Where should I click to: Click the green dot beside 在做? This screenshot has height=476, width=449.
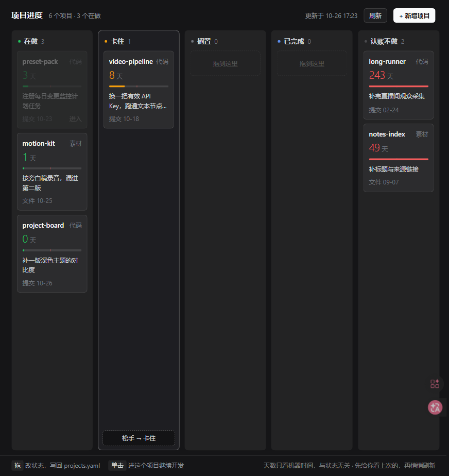coord(20,41)
